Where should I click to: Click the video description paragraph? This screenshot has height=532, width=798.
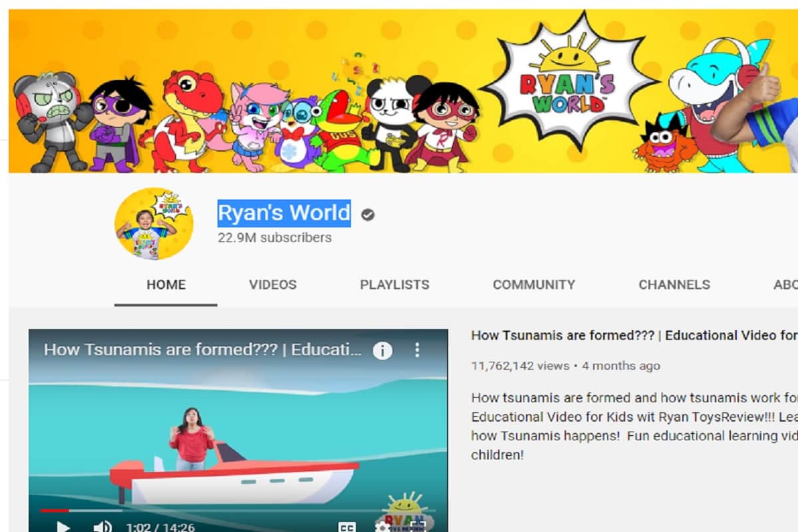634,426
